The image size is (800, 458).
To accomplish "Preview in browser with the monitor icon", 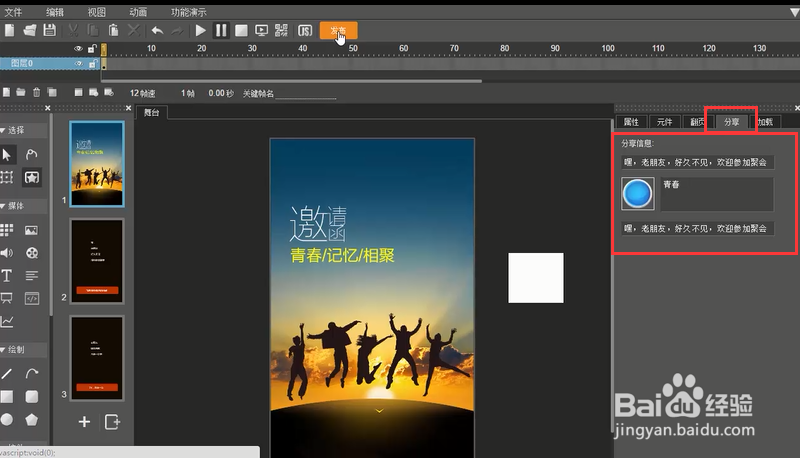I will point(261,31).
